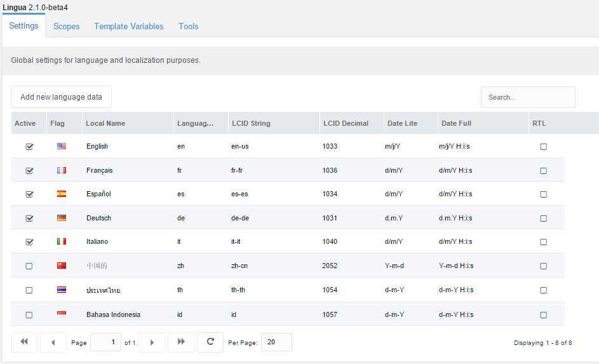Go to last page of grid
The image size is (599, 364).
[181, 342]
